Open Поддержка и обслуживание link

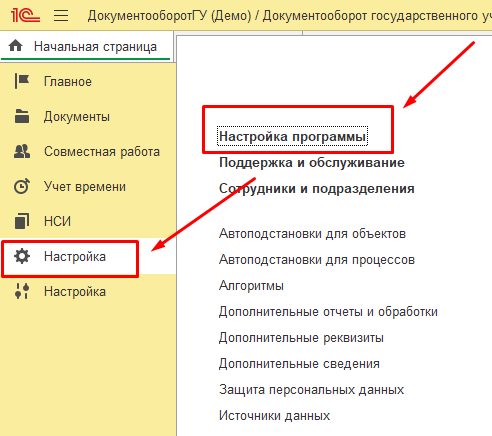[312, 163]
